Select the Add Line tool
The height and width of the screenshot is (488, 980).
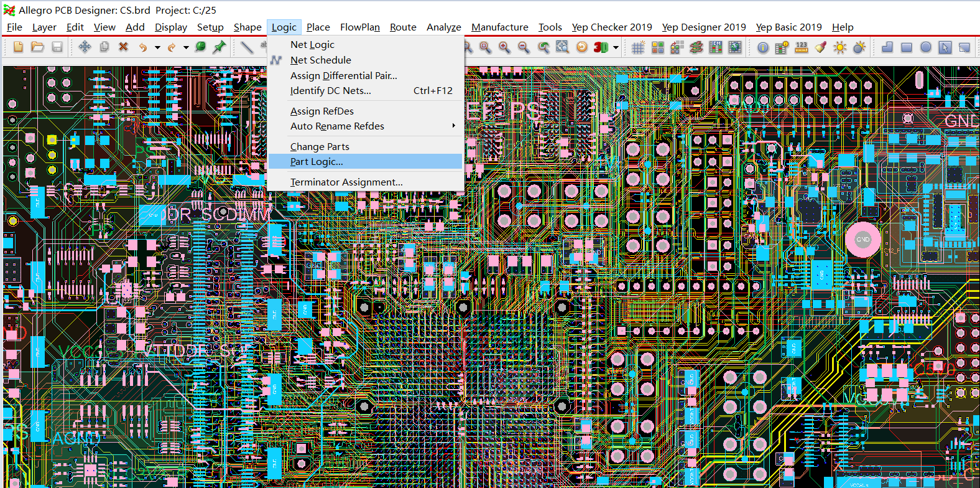point(247,47)
